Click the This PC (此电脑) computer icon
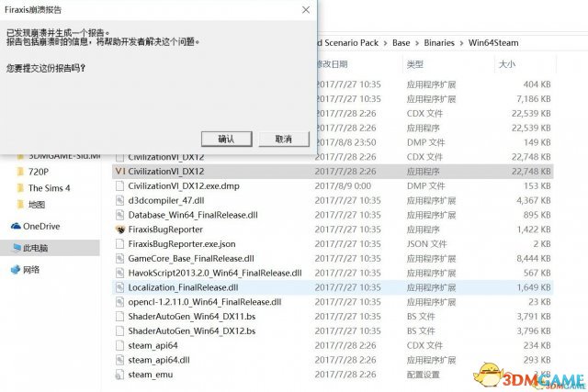This screenshot has height=392, width=588. [17, 248]
